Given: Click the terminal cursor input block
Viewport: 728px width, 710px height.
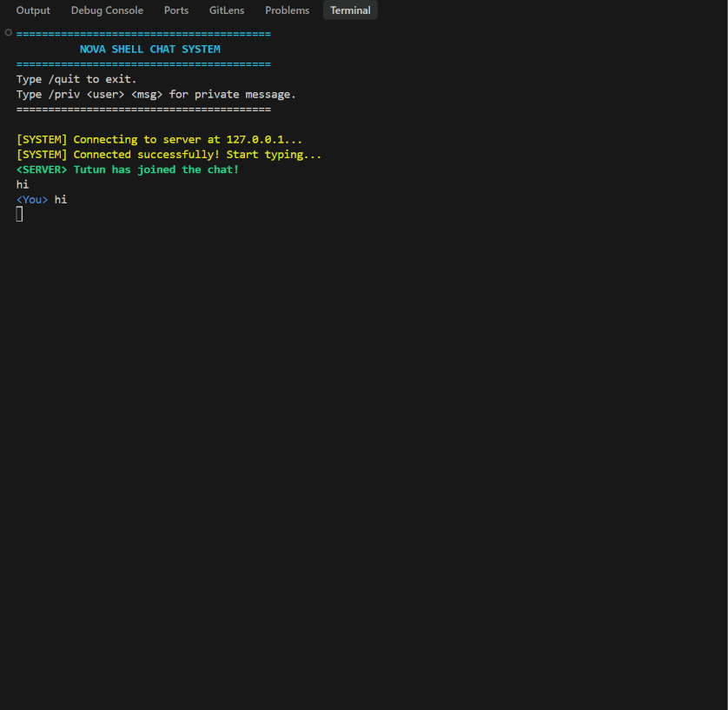Looking at the screenshot, I should coord(19,214).
